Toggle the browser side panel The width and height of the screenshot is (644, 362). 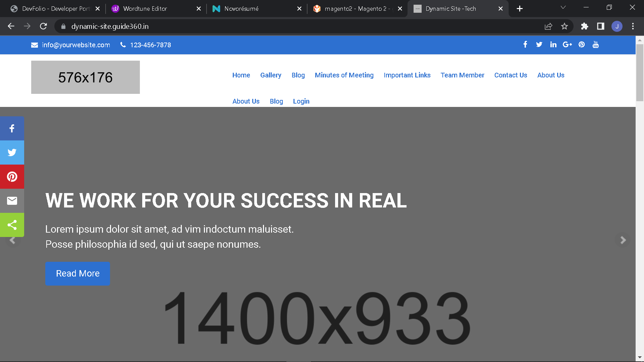pyautogui.click(x=601, y=26)
